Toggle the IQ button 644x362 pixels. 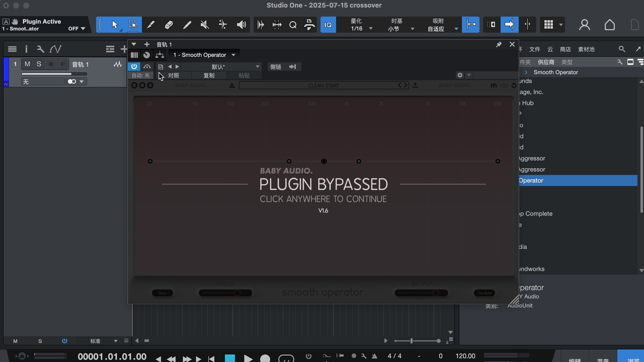(x=328, y=25)
